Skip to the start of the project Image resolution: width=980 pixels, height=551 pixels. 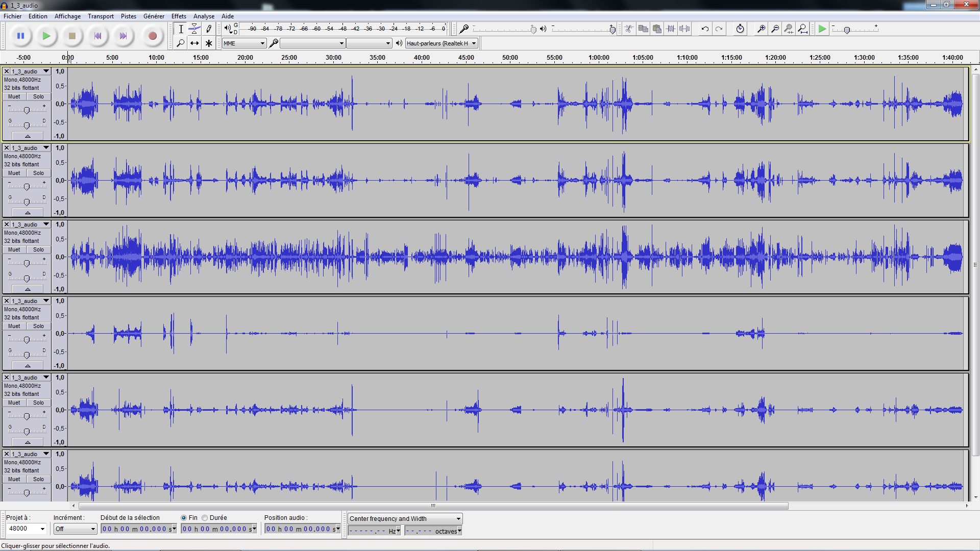97,36
